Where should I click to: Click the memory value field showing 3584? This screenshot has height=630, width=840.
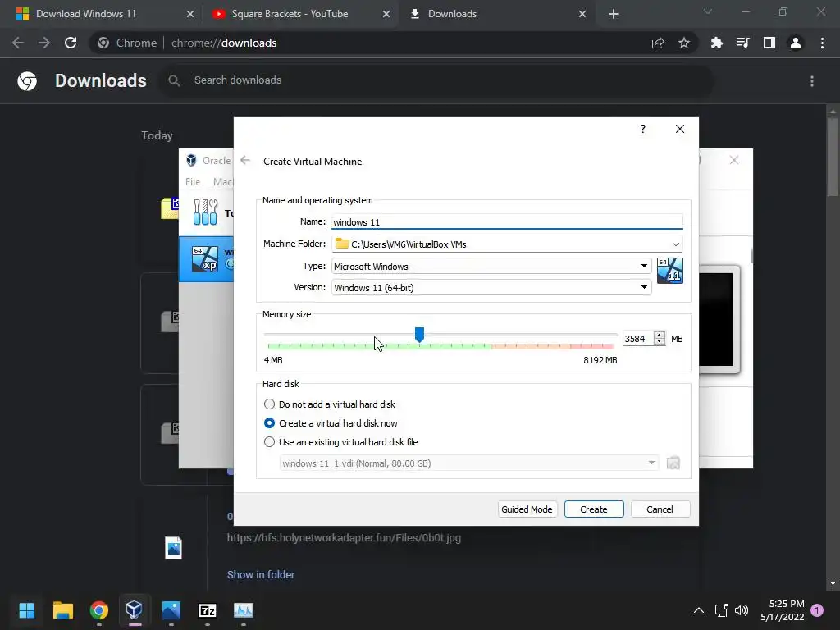tap(638, 339)
